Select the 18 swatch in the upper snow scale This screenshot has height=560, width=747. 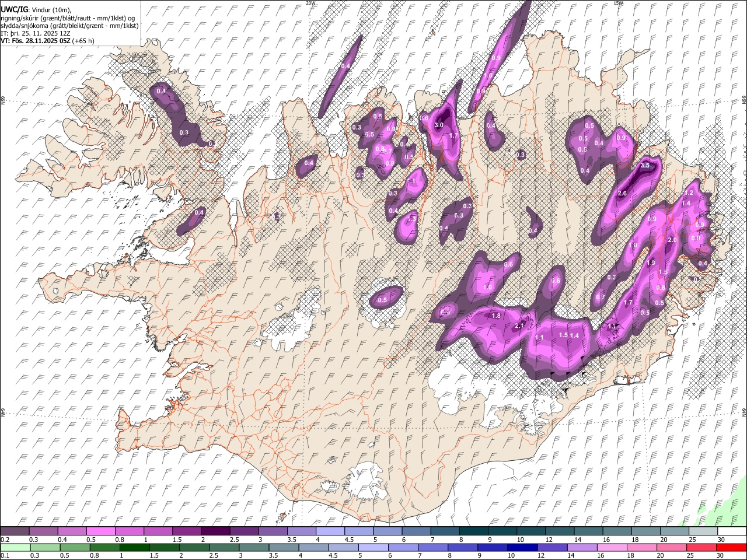click(646, 531)
